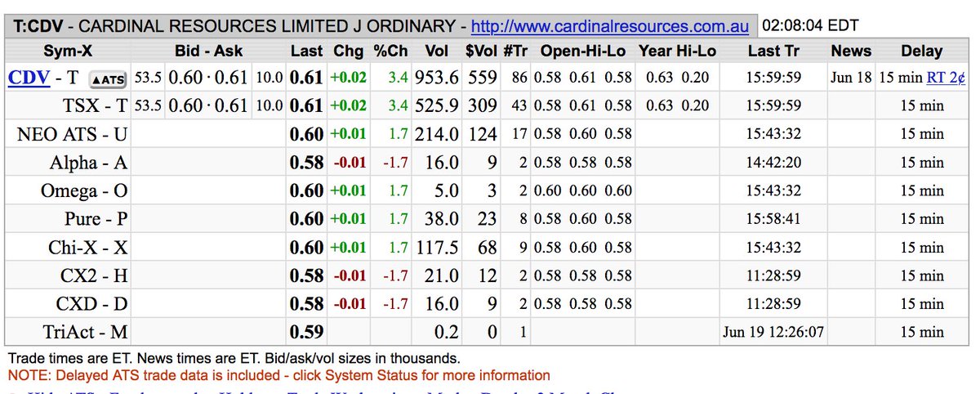
Task: Click the 214.0 volume in NEO ATS row
Action: pyautogui.click(x=436, y=134)
